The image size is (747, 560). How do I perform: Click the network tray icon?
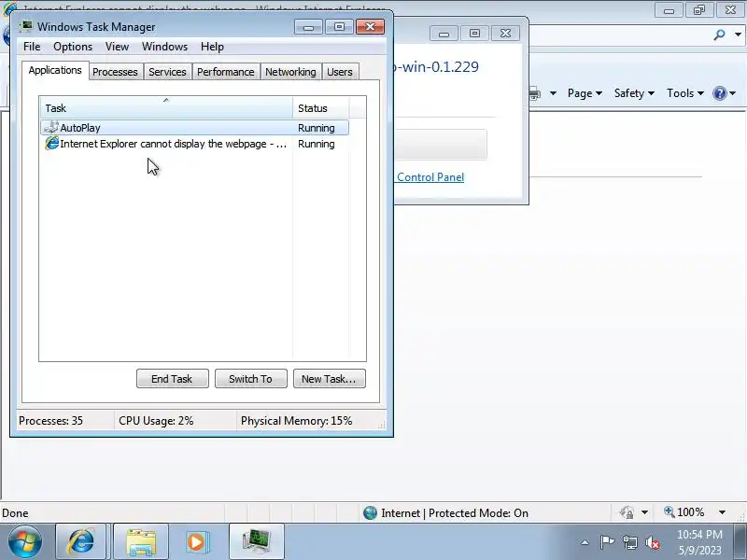click(x=629, y=542)
